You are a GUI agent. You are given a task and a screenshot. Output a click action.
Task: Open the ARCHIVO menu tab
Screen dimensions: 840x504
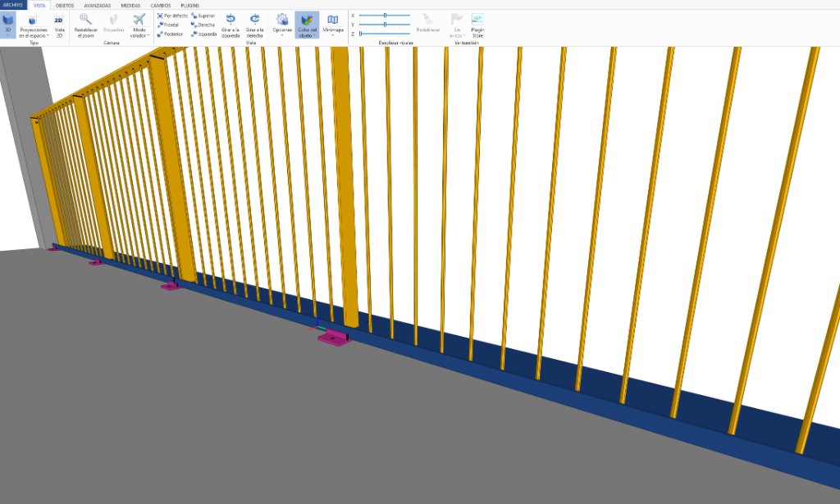(x=13, y=5)
